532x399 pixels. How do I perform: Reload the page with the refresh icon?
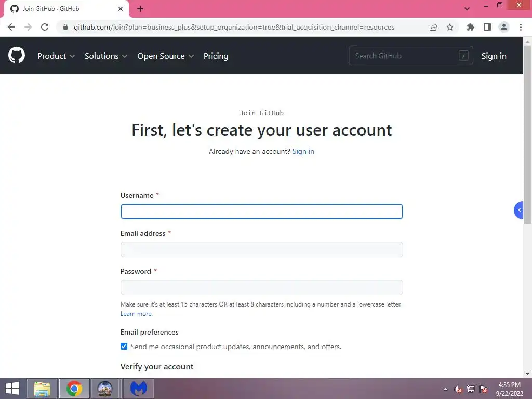(45, 27)
